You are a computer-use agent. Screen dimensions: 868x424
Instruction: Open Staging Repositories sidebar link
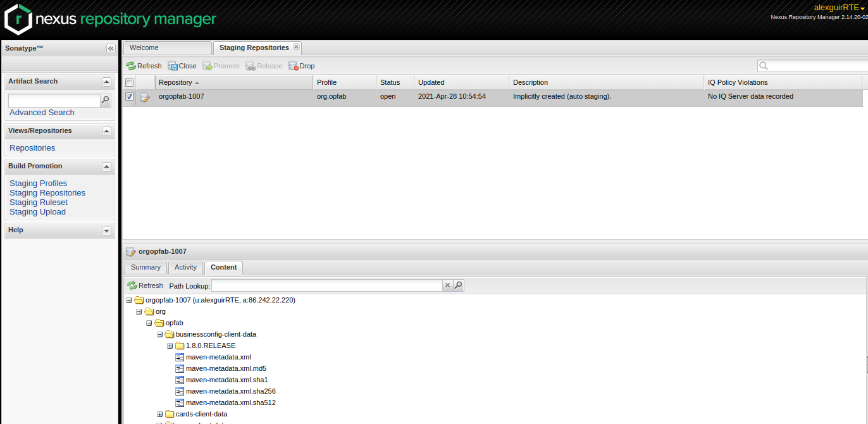pyautogui.click(x=47, y=192)
